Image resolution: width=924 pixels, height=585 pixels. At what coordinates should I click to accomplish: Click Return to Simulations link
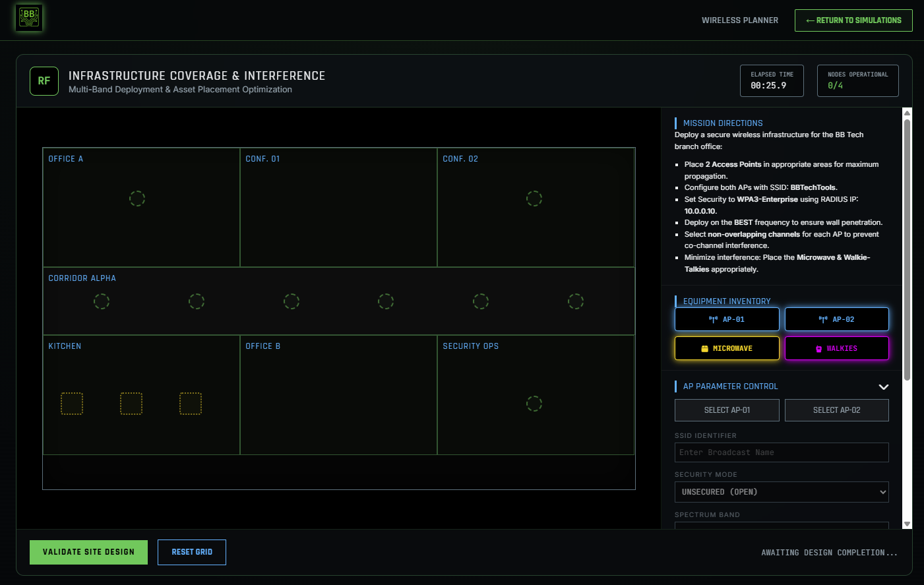pyautogui.click(x=853, y=20)
